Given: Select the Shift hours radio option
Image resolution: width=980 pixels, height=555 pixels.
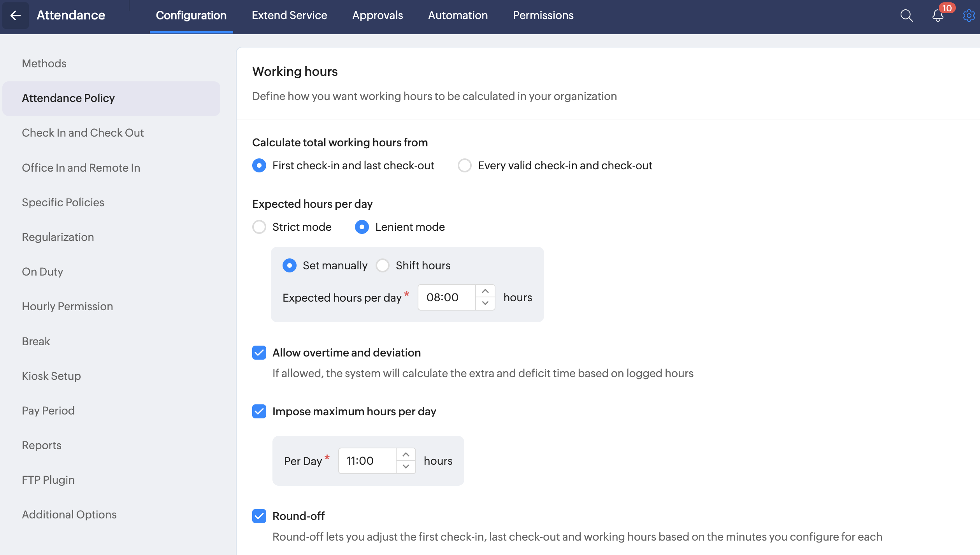Looking at the screenshot, I should (383, 265).
